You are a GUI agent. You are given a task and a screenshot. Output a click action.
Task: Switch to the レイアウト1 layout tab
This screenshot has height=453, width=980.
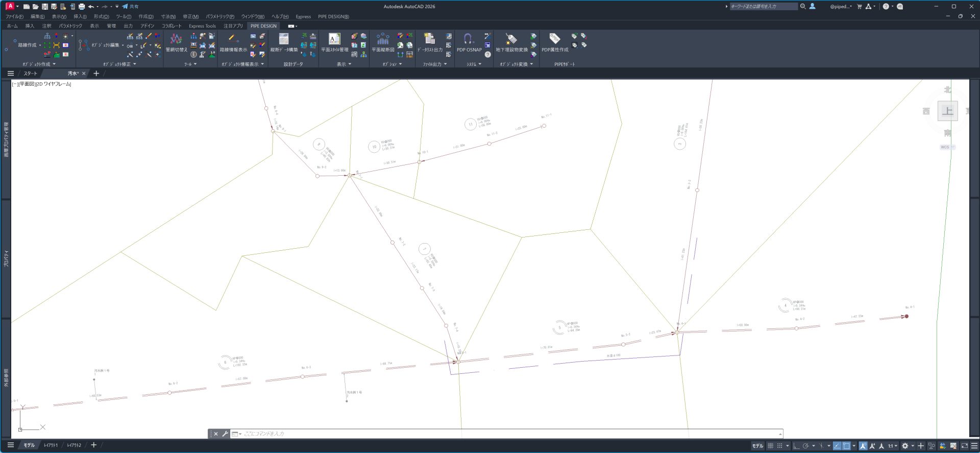(51, 445)
